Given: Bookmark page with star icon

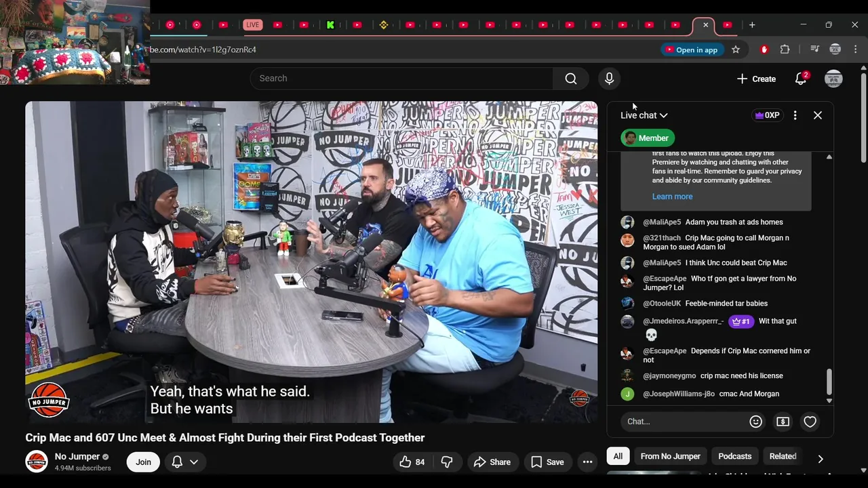Looking at the screenshot, I should click(x=736, y=49).
